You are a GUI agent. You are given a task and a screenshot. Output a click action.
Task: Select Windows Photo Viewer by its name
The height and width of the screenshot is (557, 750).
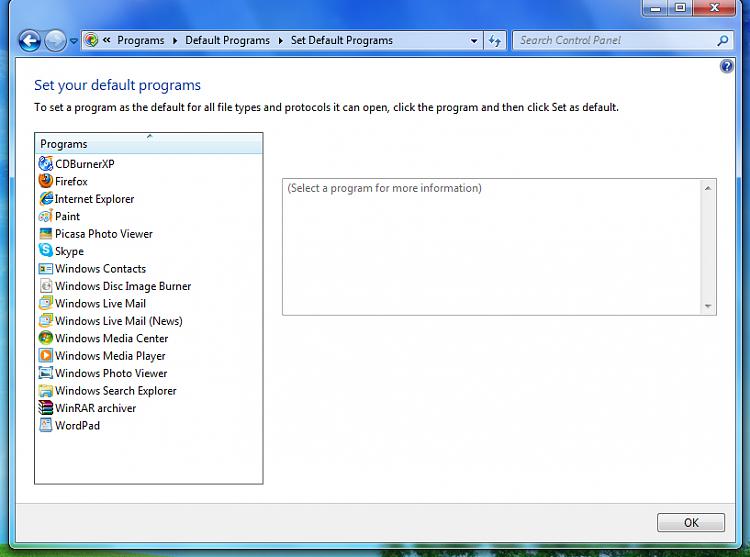(x=111, y=373)
